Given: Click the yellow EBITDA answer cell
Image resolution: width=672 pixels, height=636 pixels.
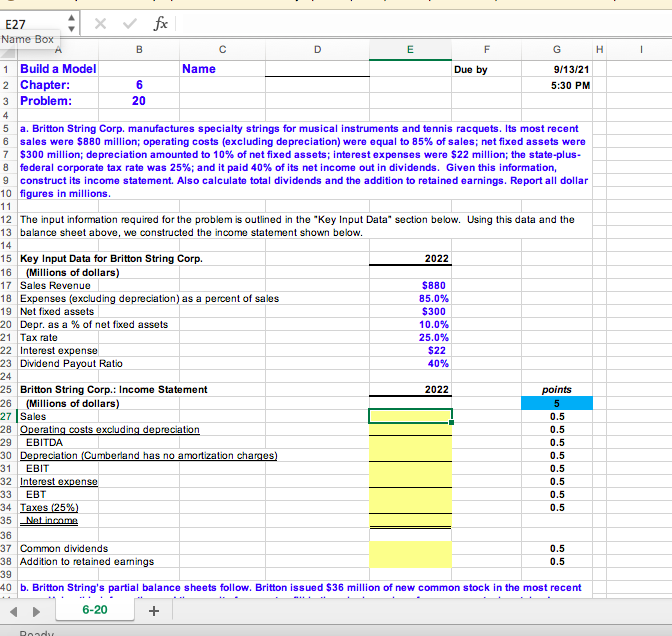Looking at the screenshot, I should pyautogui.click(x=410, y=442).
